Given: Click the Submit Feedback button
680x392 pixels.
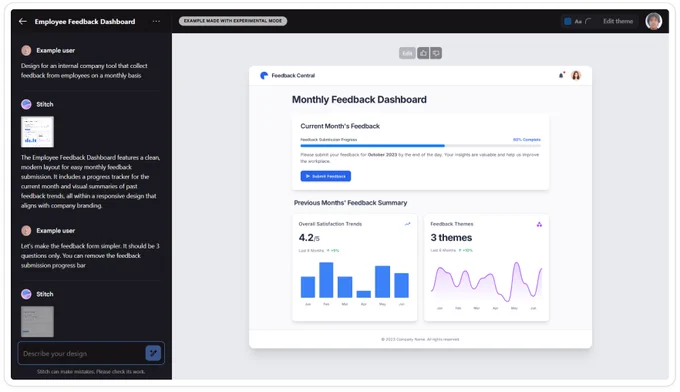Looking at the screenshot, I should pyautogui.click(x=326, y=176).
